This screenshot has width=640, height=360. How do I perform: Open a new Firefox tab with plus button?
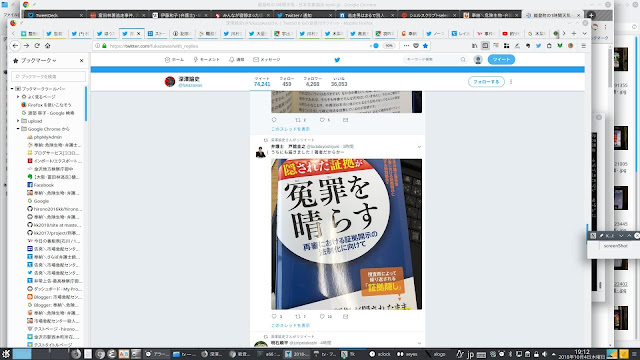pos(574,33)
